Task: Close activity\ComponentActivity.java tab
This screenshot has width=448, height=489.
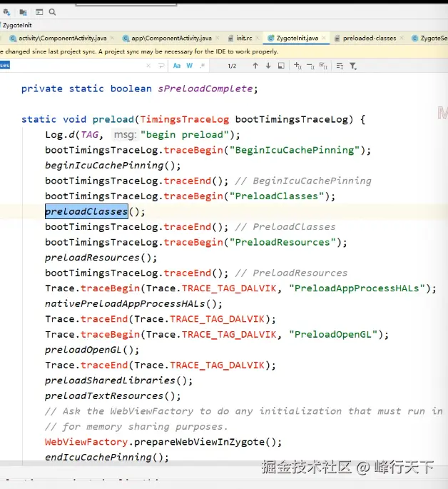Action: [112, 38]
